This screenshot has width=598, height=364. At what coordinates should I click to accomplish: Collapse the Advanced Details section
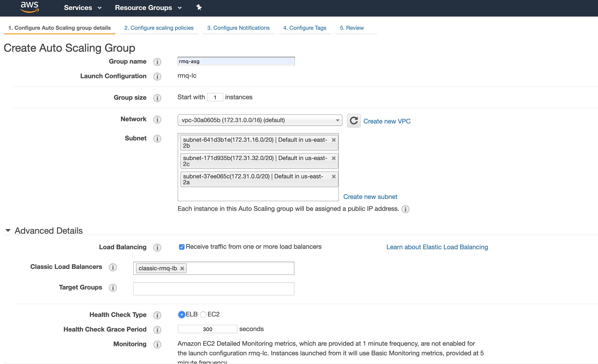(8, 230)
